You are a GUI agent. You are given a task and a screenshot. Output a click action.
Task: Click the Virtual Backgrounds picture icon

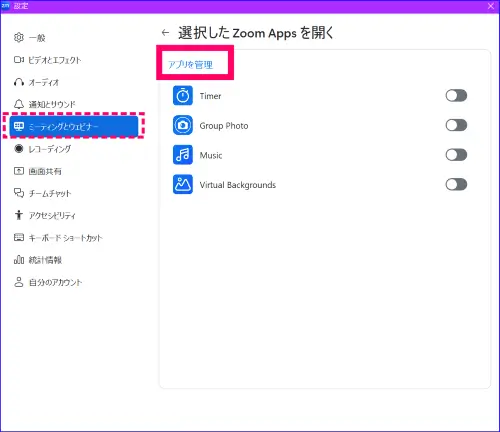click(183, 184)
